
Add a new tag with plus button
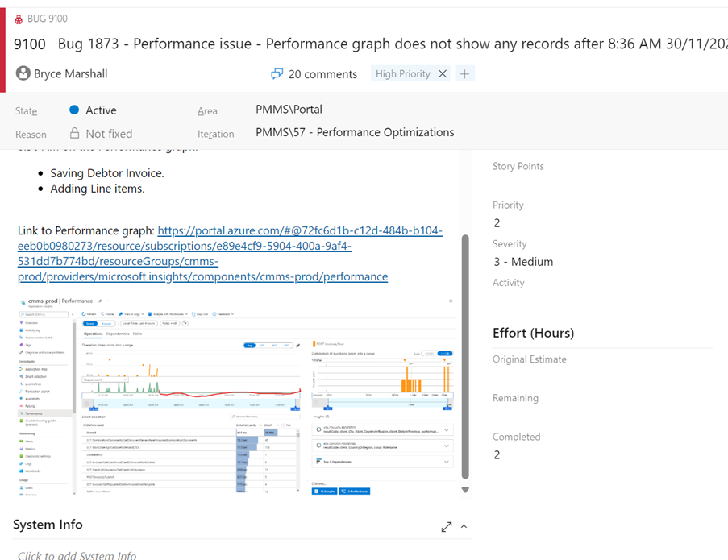pyautogui.click(x=464, y=74)
